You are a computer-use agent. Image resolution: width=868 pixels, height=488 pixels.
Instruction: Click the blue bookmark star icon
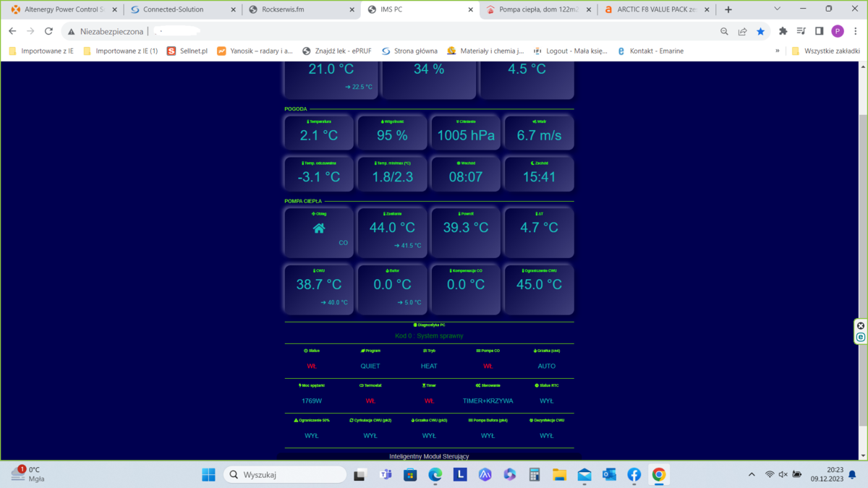coord(760,31)
